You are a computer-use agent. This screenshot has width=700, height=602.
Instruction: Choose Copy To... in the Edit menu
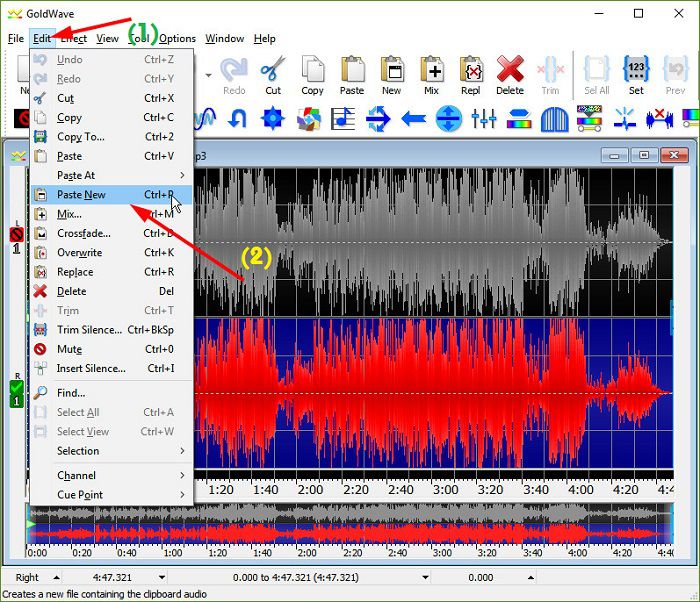(x=112, y=137)
